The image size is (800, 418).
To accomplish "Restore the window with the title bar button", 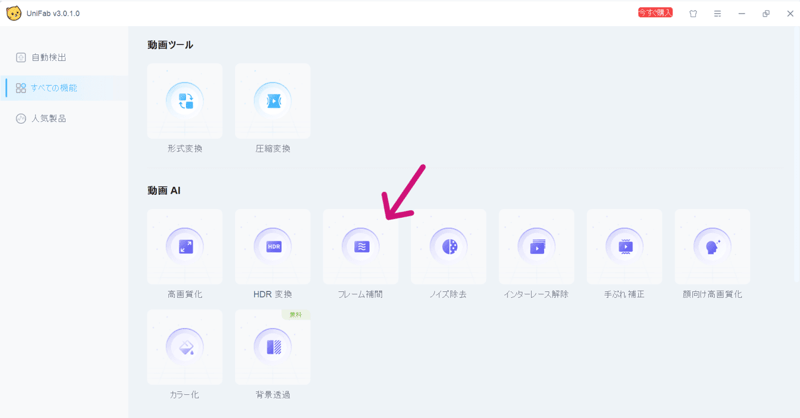I will tap(765, 14).
